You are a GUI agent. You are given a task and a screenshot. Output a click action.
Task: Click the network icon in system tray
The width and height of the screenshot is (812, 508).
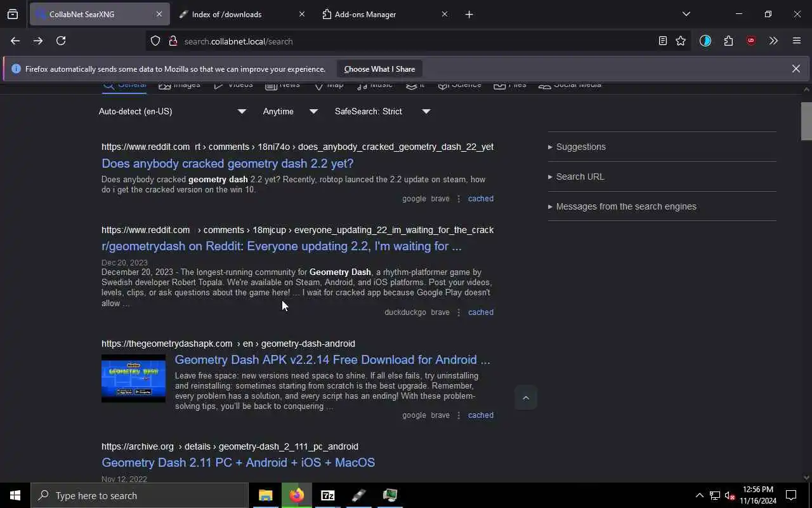[714, 495]
